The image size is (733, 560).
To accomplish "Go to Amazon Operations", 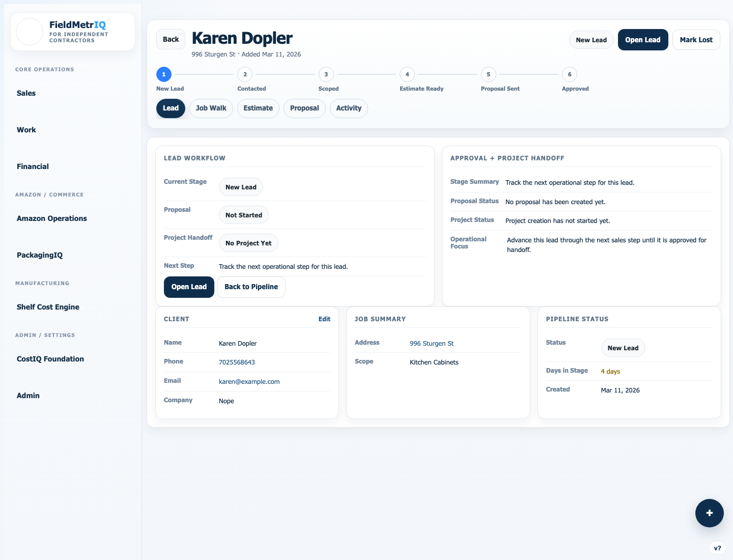I will [x=51, y=218].
